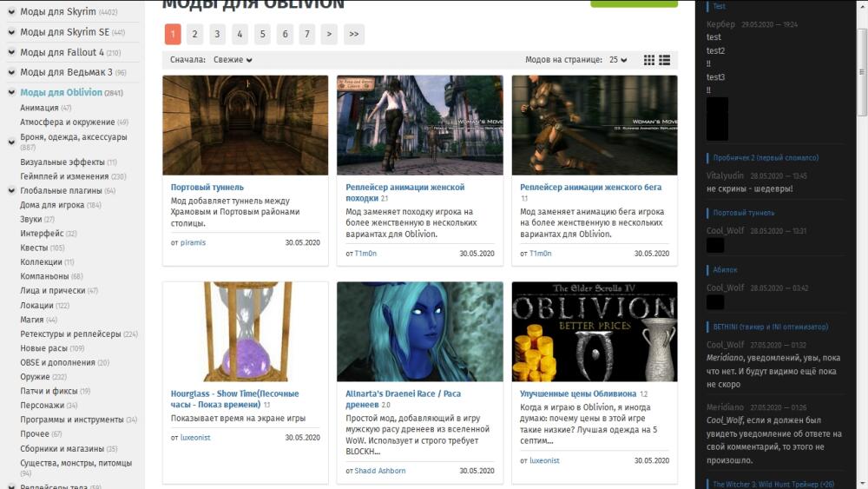Screen dimensions: 868x489
Task: Open Оружие category
Action: pyautogui.click(x=35, y=377)
